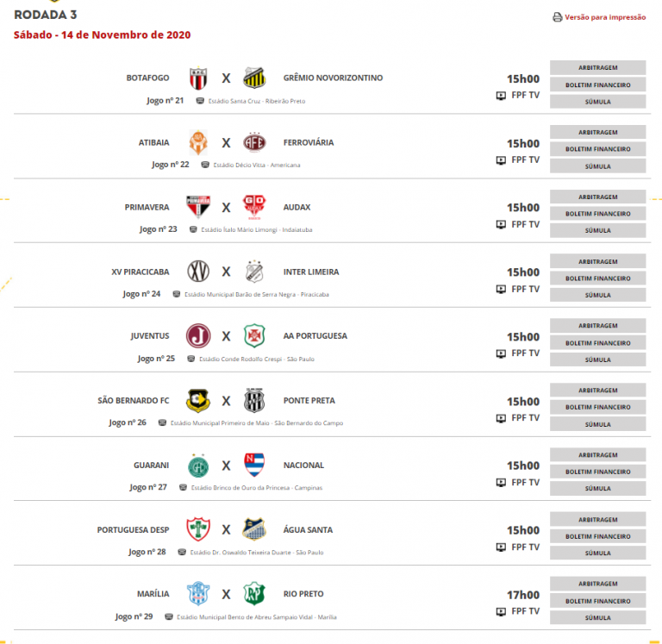Viewport: 662px width, 644px height.
Task: Open Boletim Financeiro for Atibaia x Ferroviária
Action: tap(598, 149)
